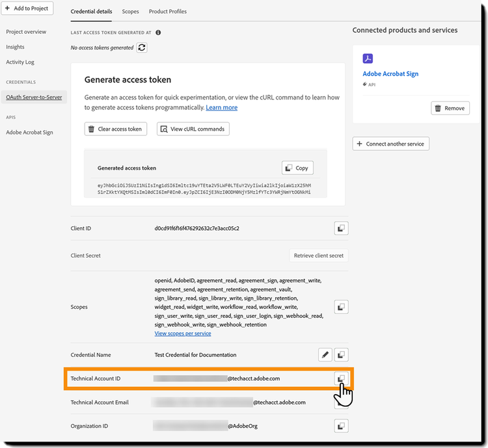Copy the Technical Account ID
Screen dimensions: 488x448
click(x=342, y=378)
